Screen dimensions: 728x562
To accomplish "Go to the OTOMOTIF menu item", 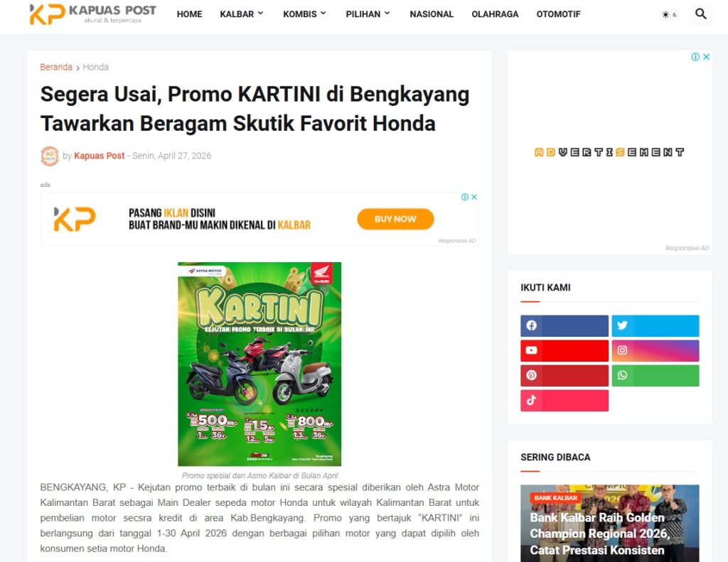I will coord(558,14).
